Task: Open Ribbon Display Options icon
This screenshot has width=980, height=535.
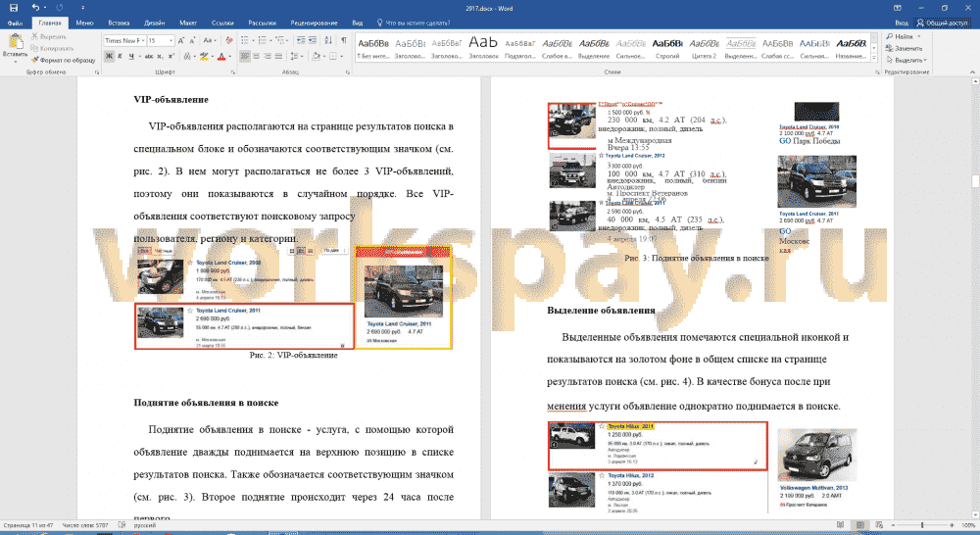Action: pyautogui.click(x=897, y=8)
